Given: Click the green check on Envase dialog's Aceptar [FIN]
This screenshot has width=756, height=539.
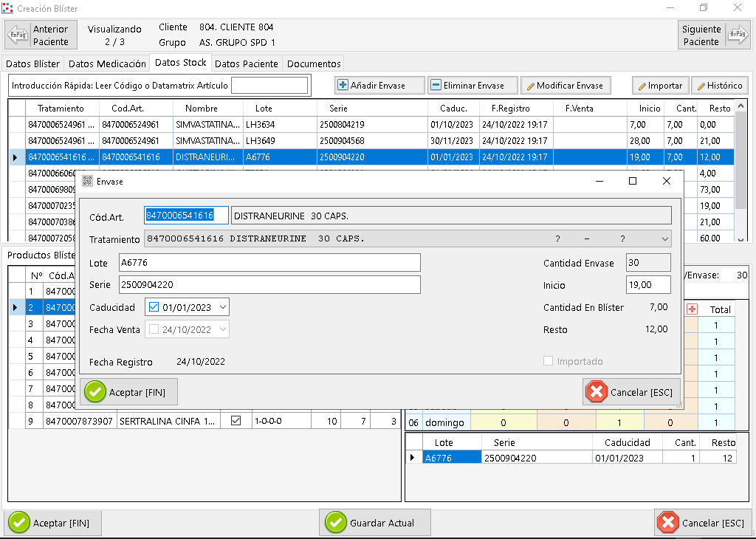Looking at the screenshot, I should pyautogui.click(x=95, y=392).
